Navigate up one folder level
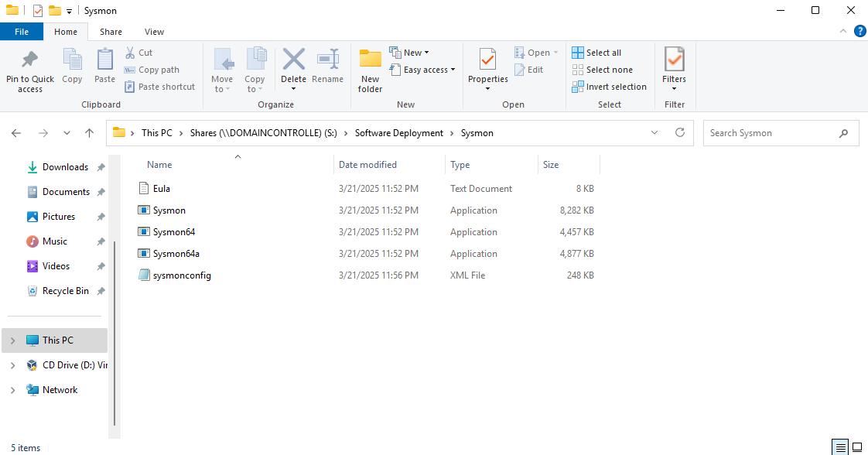 pyautogui.click(x=90, y=133)
